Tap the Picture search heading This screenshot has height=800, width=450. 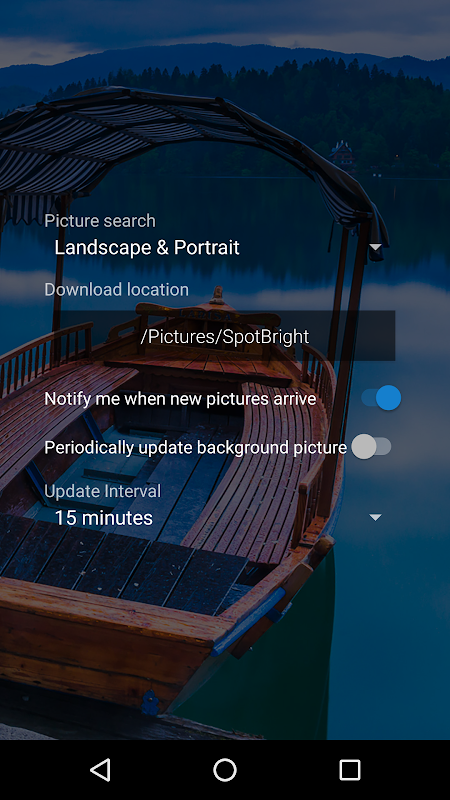pos(100,220)
